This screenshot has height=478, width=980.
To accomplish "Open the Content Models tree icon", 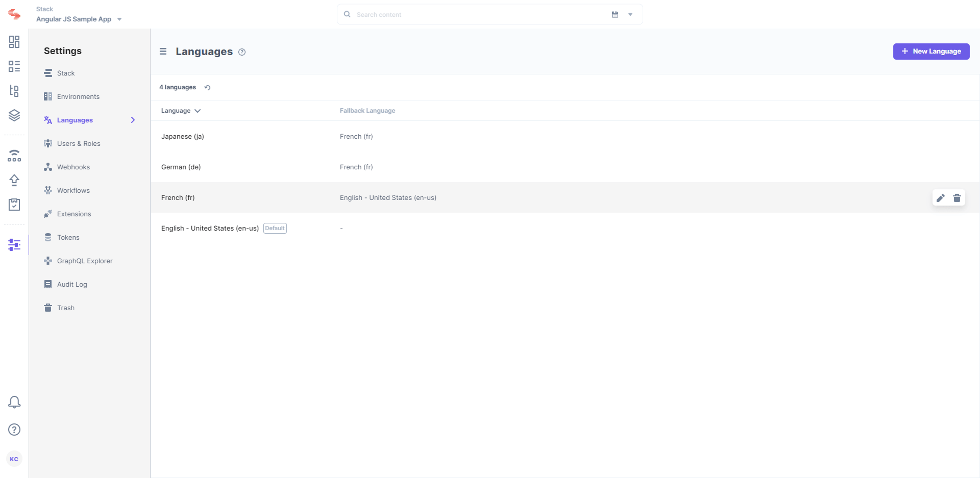I will click(14, 91).
